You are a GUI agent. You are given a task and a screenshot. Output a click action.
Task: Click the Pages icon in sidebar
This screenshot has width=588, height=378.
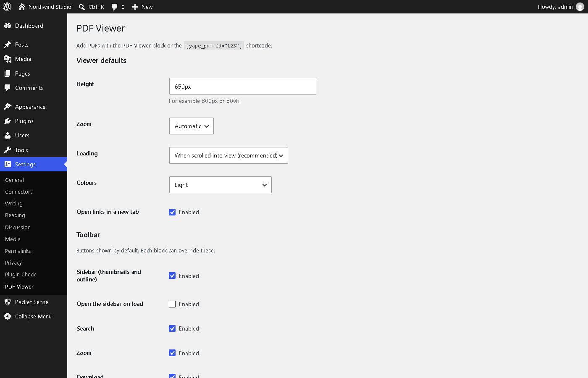[x=8, y=73]
